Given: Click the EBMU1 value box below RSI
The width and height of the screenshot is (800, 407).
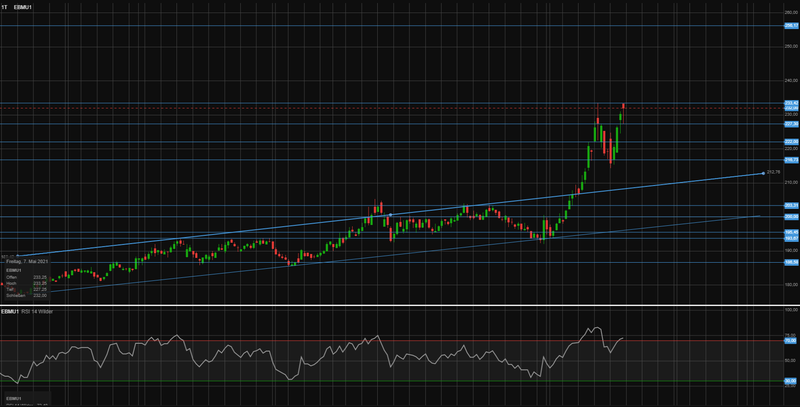Looking at the screenshot, I should [x=25, y=400].
